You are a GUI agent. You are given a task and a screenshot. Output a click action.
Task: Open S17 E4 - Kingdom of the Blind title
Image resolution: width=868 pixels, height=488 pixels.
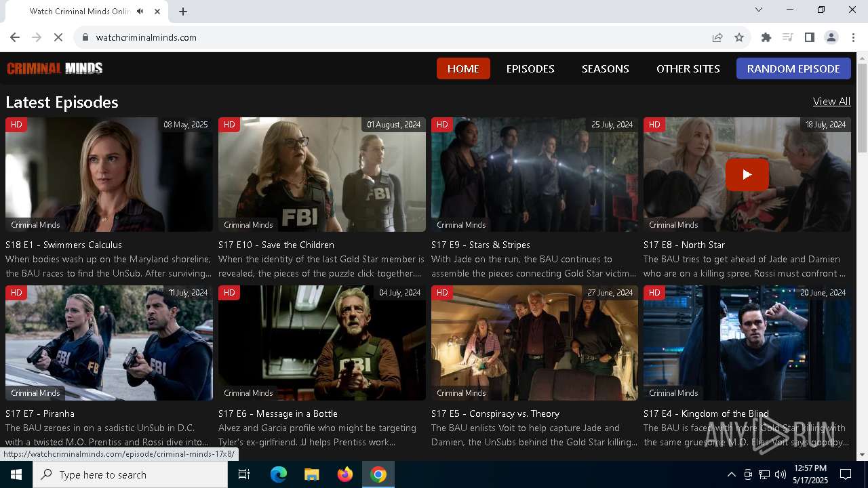706,413
